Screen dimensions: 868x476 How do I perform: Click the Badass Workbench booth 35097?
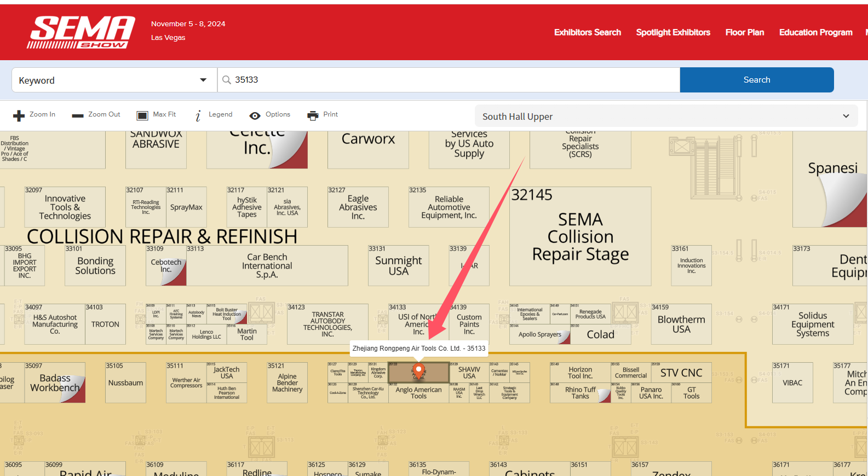pyautogui.click(x=55, y=382)
